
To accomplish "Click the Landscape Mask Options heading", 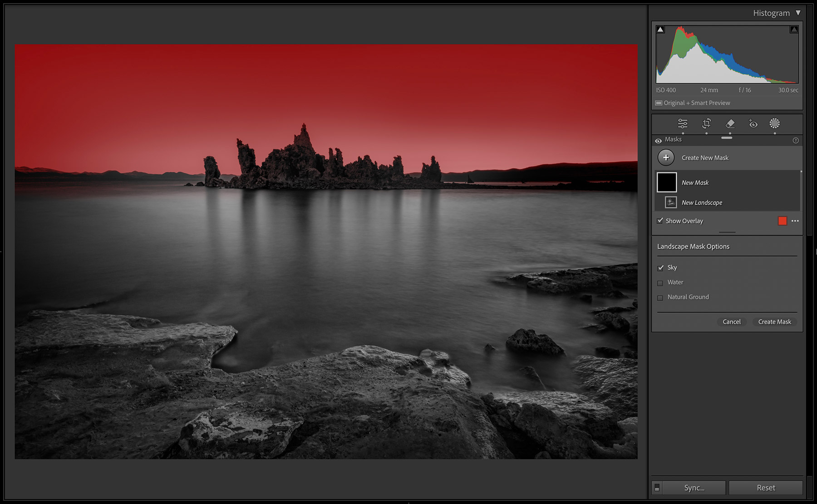I will point(693,246).
